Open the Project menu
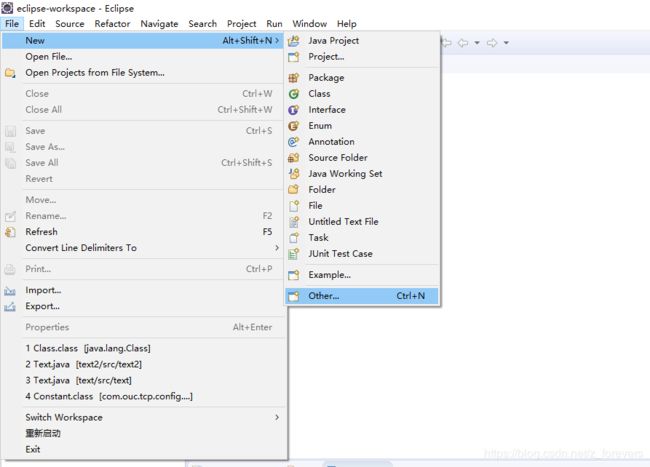Image resolution: width=650 pixels, height=467 pixels. [x=242, y=24]
